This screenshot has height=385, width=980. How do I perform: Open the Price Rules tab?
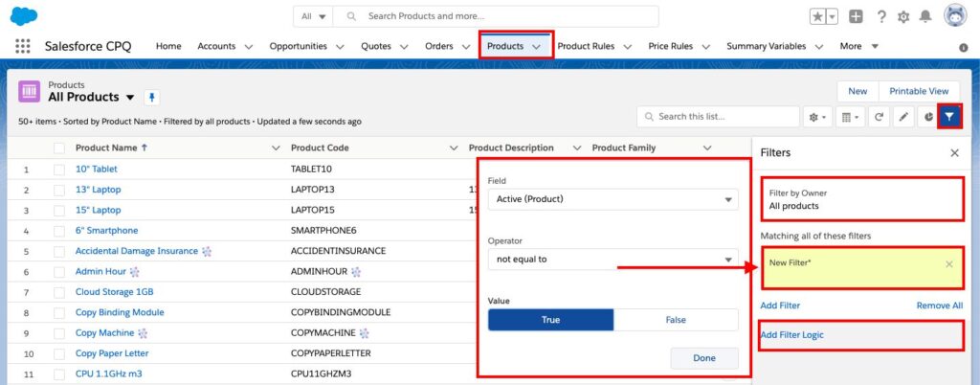[x=671, y=46]
